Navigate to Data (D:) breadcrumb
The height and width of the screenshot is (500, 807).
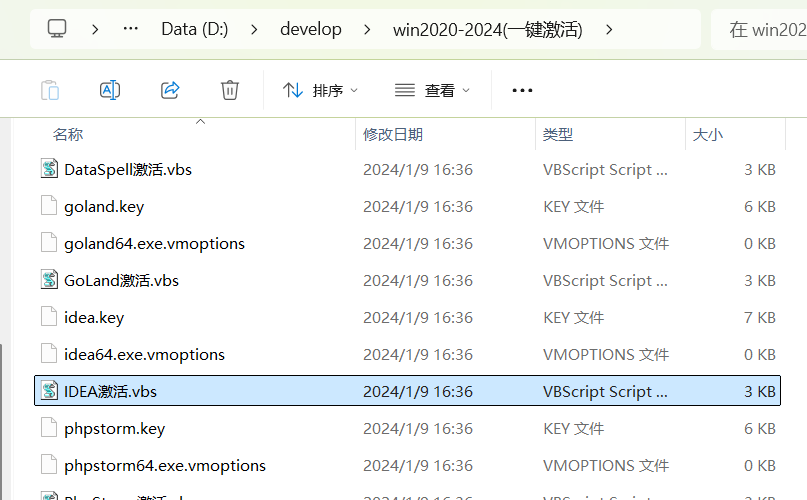click(x=195, y=29)
